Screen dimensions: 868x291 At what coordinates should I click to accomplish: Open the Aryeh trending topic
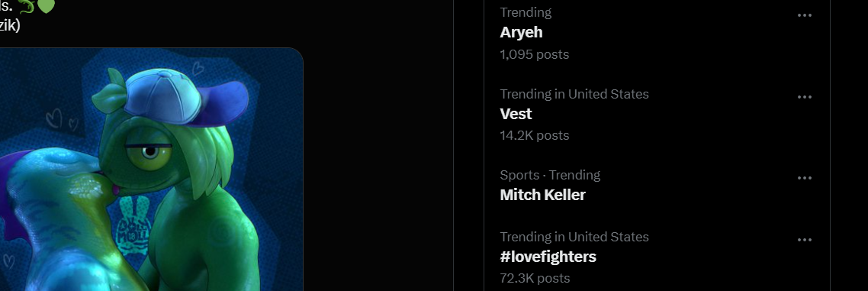click(521, 32)
